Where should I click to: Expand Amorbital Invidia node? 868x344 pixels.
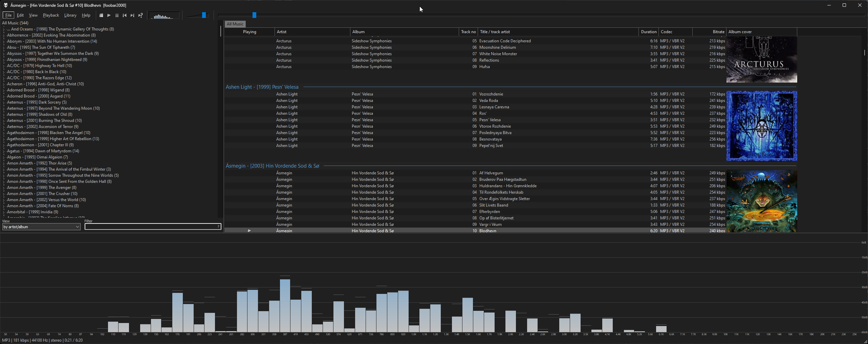(x=4, y=212)
